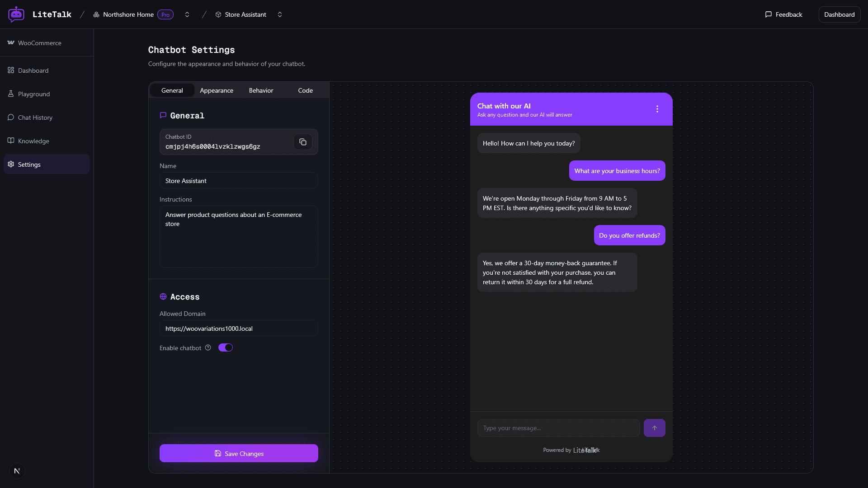Click the LiteTalk robot logo

click(16, 14)
